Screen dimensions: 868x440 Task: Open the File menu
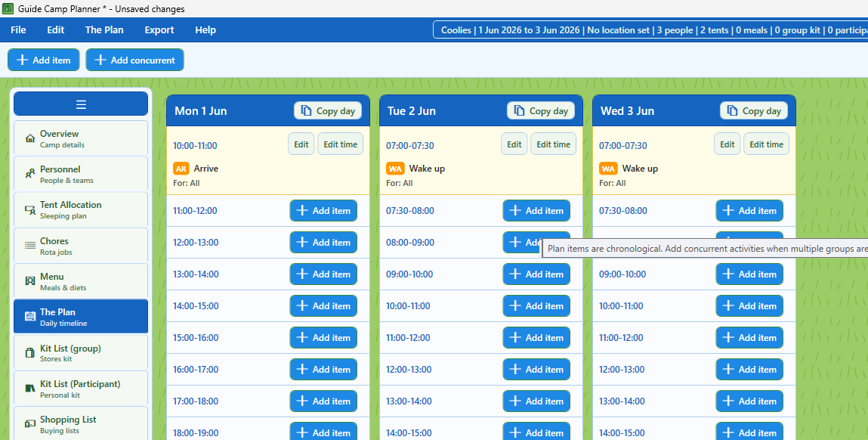[x=18, y=30]
